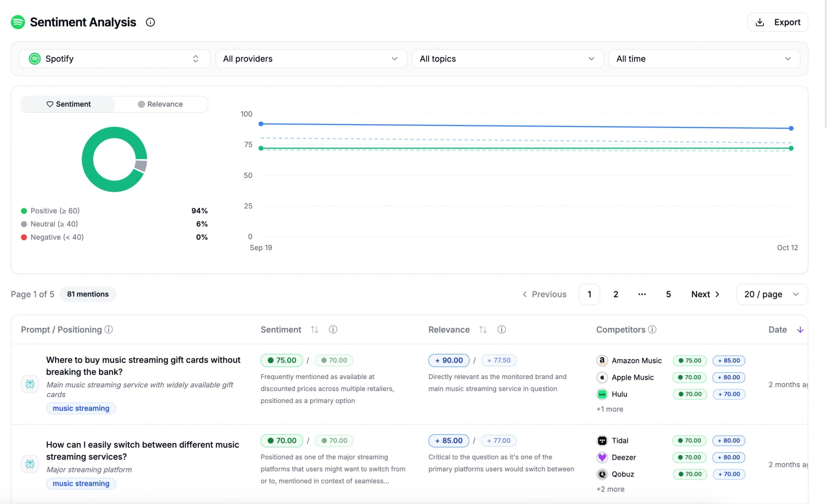Viewport: 827px width, 504px height.
Task: Click the Deezer competitor icon
Action: point(602,457)
